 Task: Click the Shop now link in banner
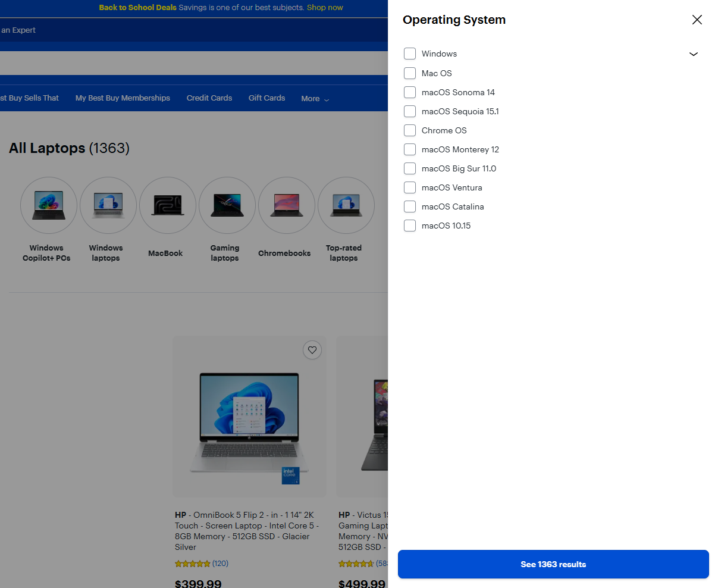tap(325, 8)
